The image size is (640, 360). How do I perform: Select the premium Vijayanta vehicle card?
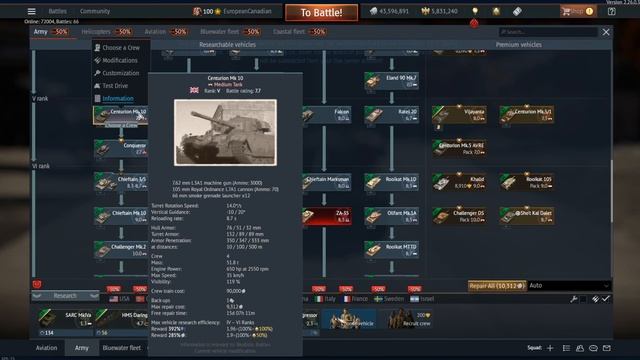(460, 115)
